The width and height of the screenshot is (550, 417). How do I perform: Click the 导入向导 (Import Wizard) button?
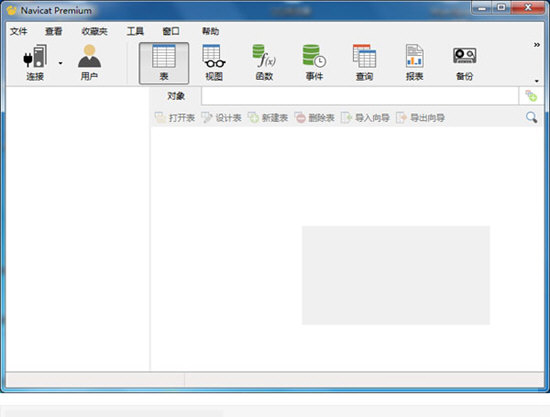point(365,118)
